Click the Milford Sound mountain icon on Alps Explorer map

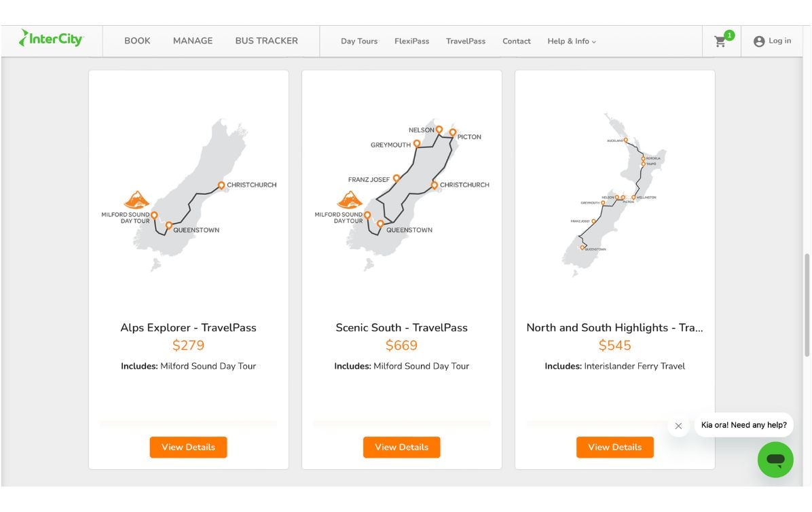[136, 199]
